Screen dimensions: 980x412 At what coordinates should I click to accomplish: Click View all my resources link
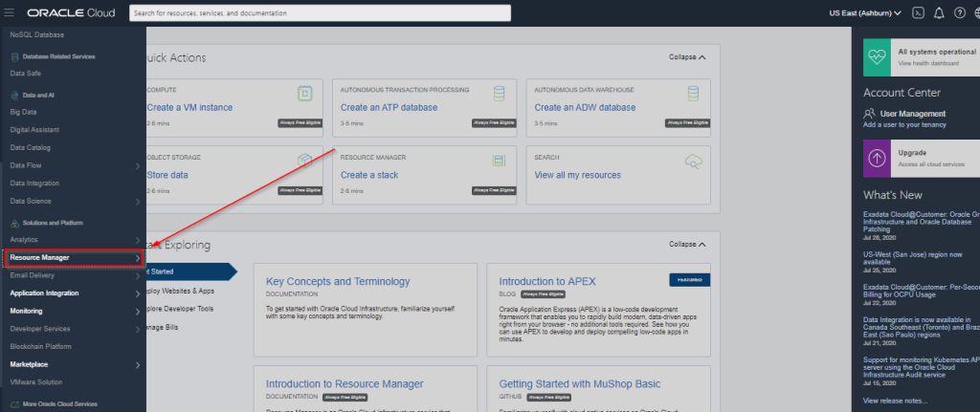coord(577,175)
